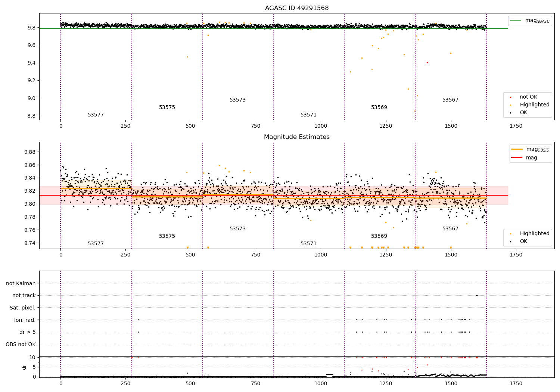Click OBSID label 53577 in AGASC ID plot
This screenshot has width=560, height=392.
click(96, 115)
